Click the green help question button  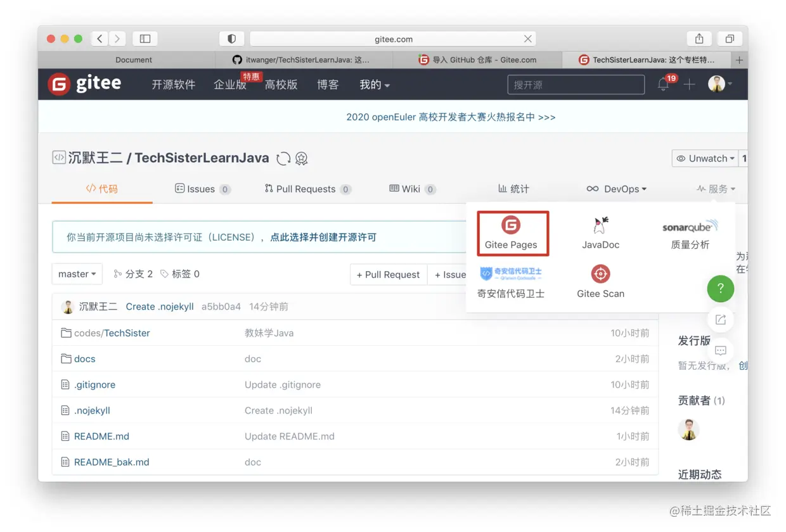[x=721, y=289]
